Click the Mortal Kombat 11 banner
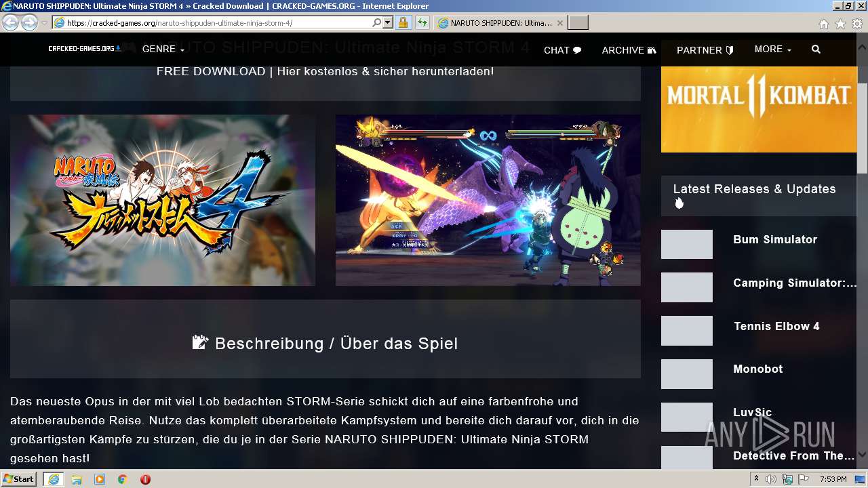This screenshot has width=868, height=488. coord(759,109)
